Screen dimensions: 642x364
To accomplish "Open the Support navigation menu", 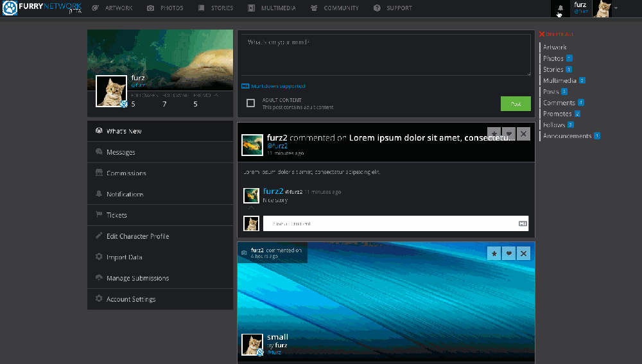I will (x=393, y=8).
